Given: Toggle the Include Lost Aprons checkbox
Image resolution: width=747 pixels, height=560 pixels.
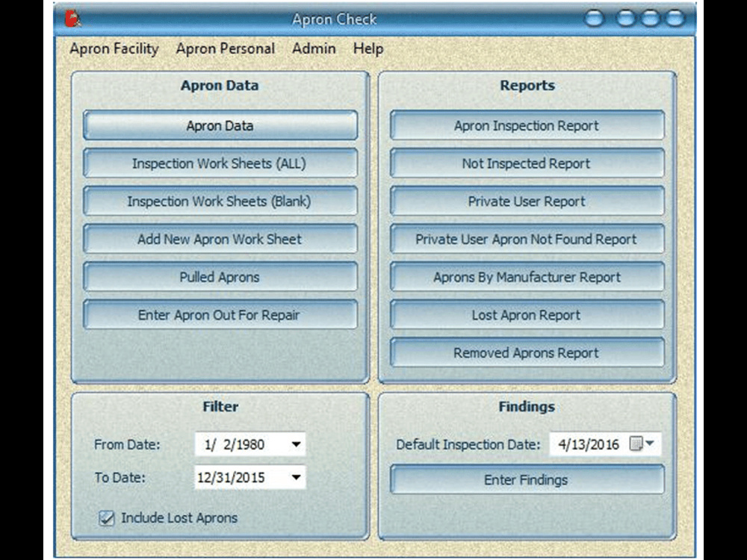Looking at the screenshot, I should pyautogui.click(x=107, y=517).
